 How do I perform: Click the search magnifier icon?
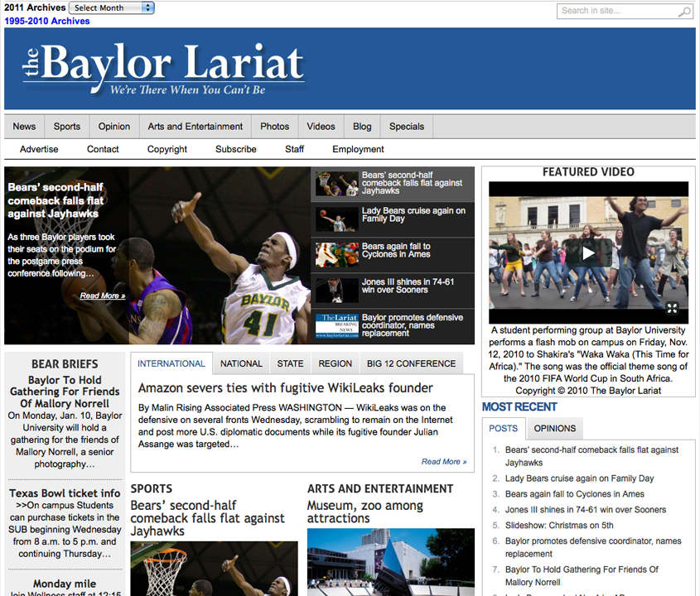click(x=684, y=12)
